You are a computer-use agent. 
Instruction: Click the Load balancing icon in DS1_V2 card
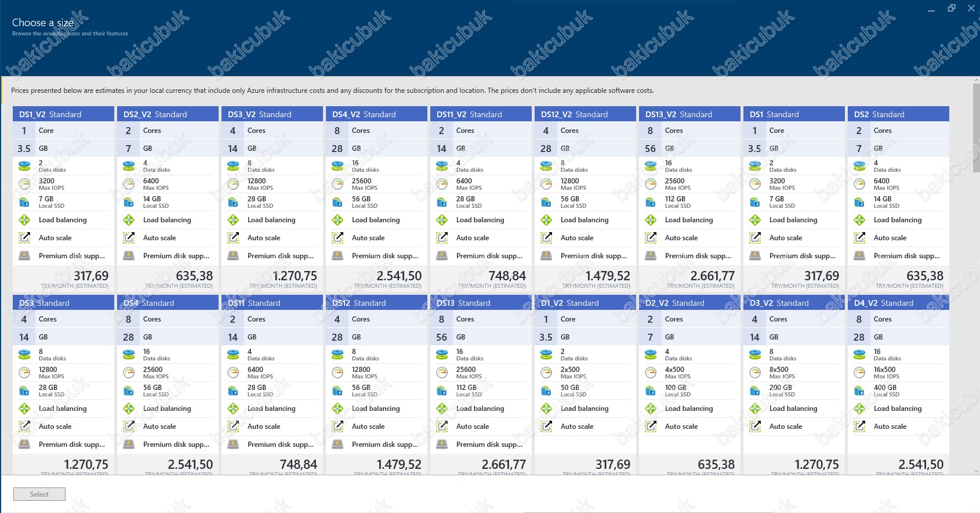pyautogui.click(x=24, y=220)
